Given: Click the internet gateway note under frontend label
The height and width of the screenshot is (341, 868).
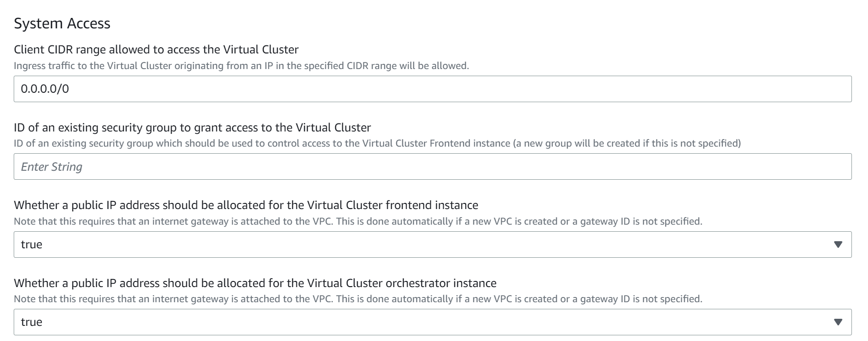Looking at the screenshot, I should pyautogui.click(x=358, y=221).
